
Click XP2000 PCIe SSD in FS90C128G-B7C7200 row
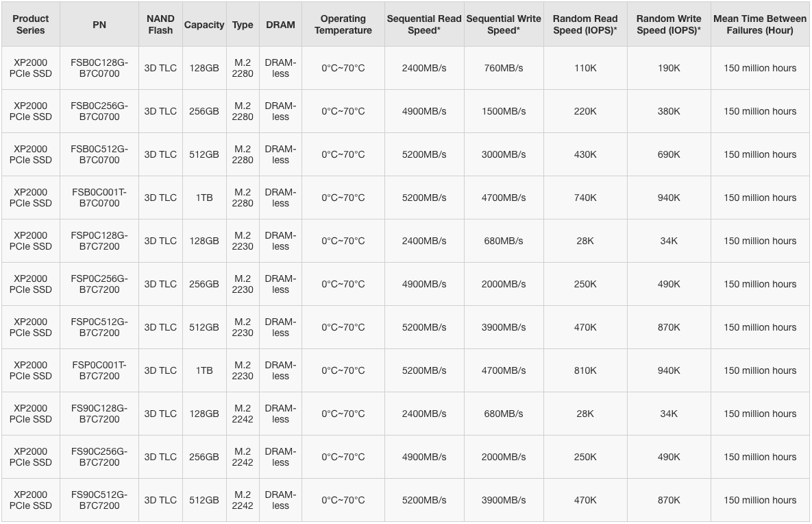click(31, 414)
